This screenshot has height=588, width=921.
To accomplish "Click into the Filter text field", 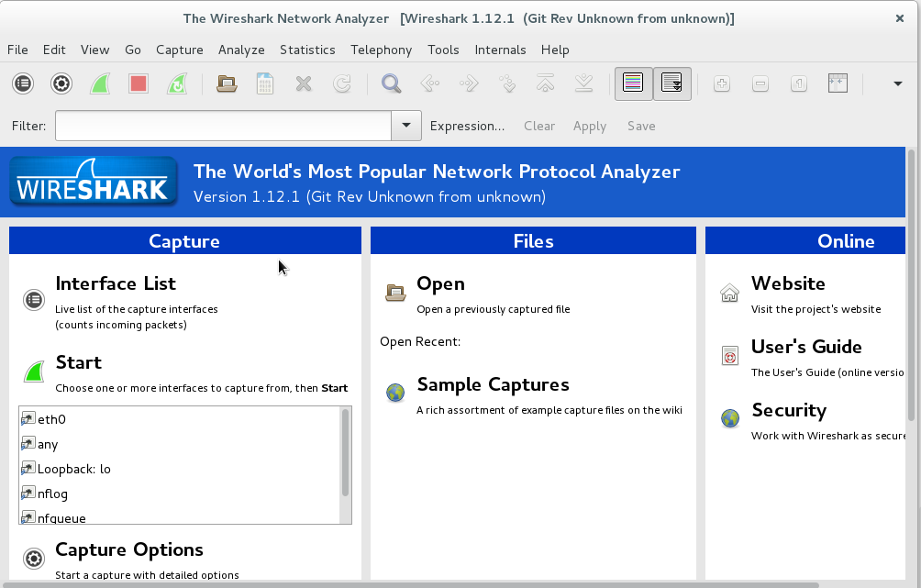I will 223,126.
